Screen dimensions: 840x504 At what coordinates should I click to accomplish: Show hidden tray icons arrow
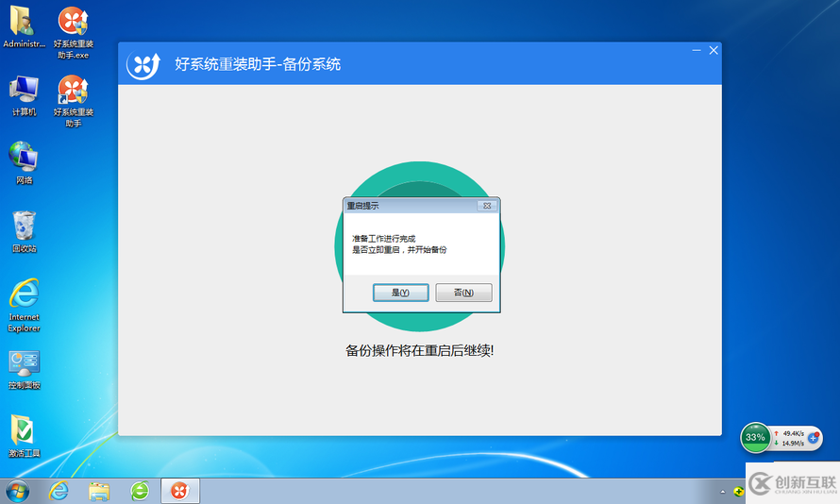(x=723, y=492)
